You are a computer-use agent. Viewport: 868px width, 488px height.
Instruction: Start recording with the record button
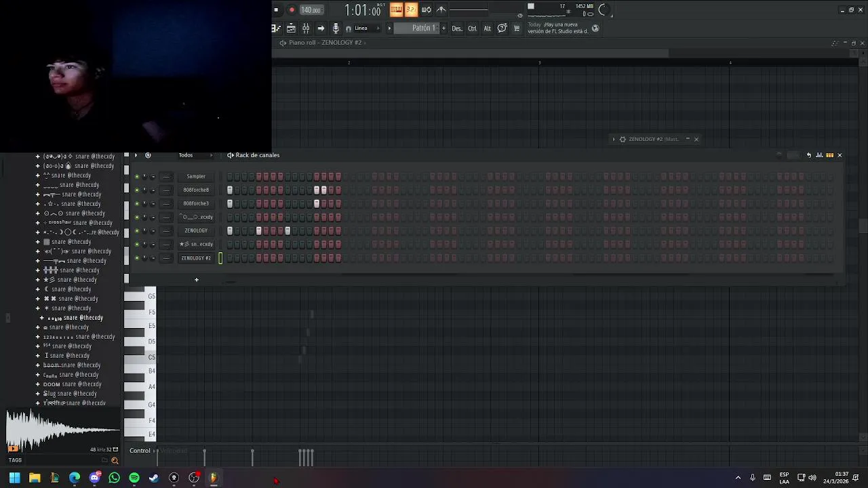coord(292,9)
